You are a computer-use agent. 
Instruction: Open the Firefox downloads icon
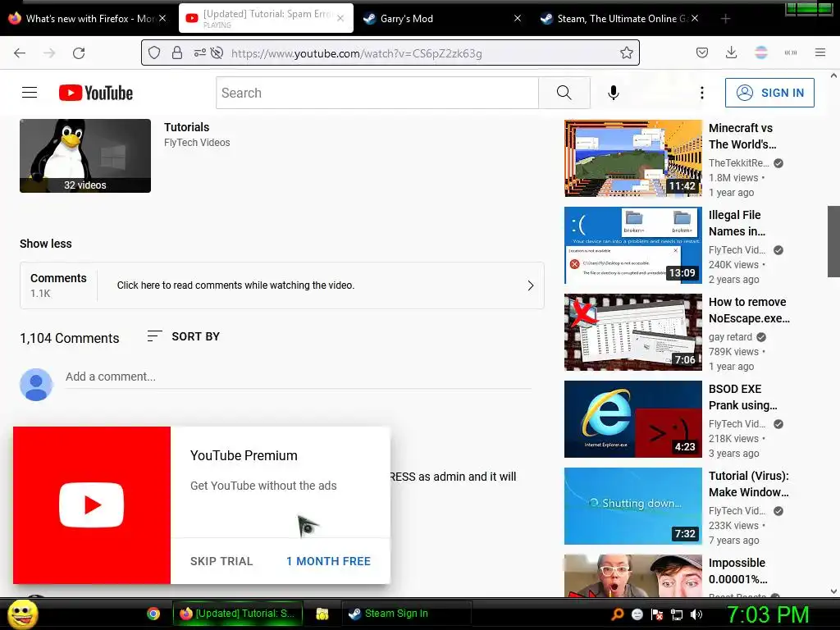(x=731, y=53)
